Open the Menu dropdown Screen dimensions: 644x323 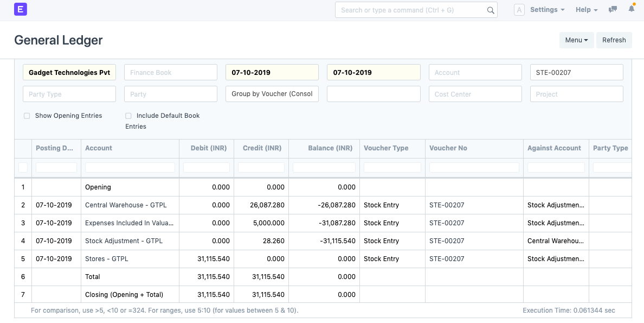(x=576, y=40)
